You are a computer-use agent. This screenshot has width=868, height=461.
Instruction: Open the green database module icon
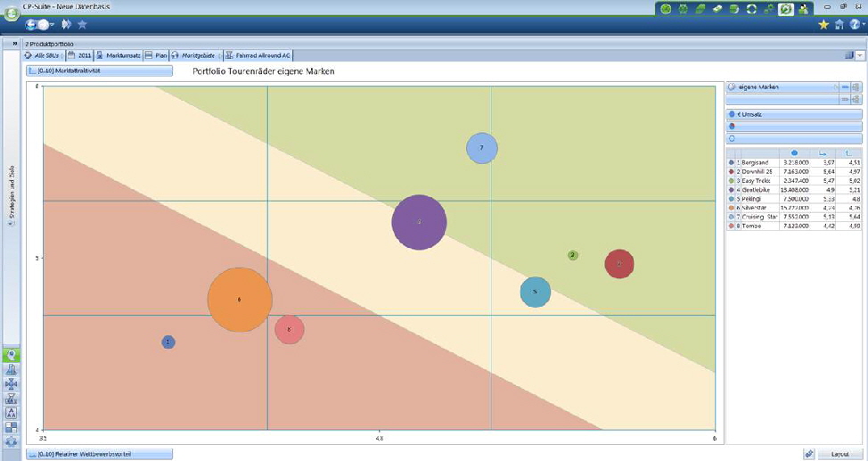click(734, 9)
